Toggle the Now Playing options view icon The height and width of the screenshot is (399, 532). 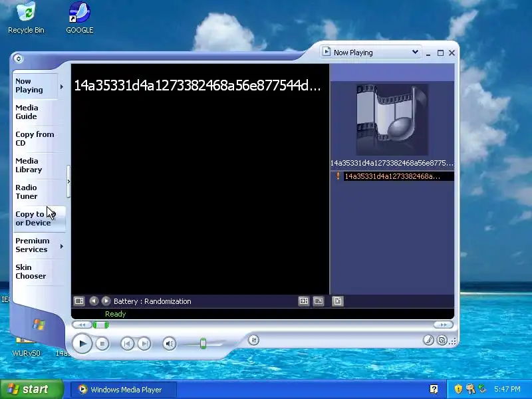pos(79,301)
